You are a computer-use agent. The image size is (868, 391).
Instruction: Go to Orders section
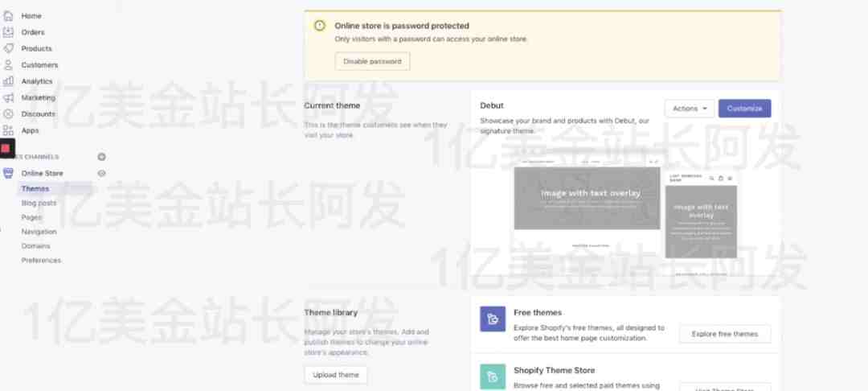[33, 32]
